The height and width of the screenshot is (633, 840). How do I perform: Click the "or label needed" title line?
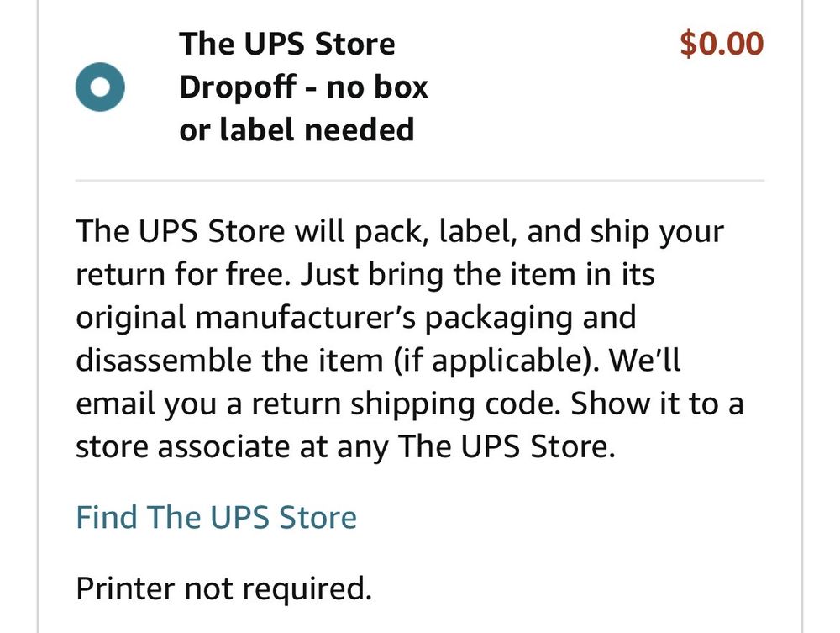click(x=297, y=129)
